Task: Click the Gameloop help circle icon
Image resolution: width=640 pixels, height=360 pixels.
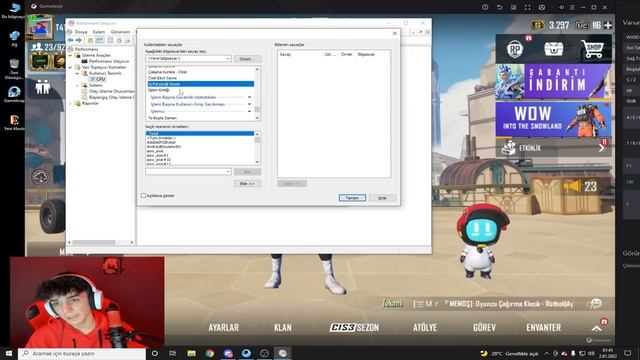Action: click(485, 7)
